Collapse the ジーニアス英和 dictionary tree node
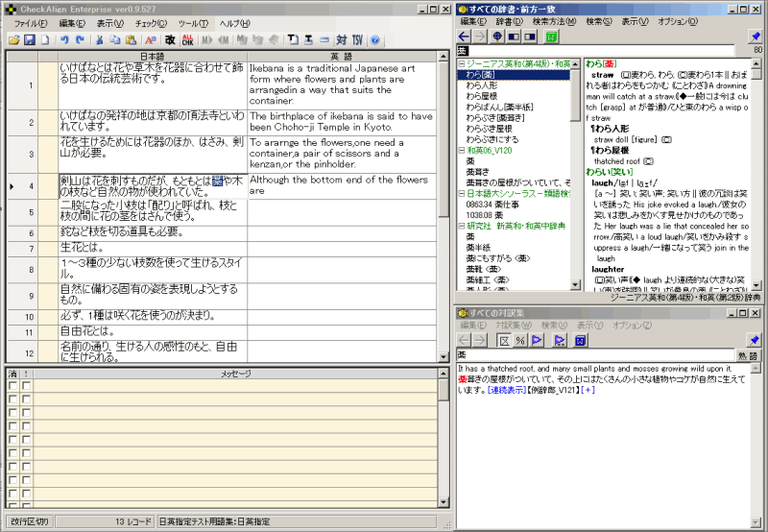This screenshot has width=768, height=532. point(462,63)
